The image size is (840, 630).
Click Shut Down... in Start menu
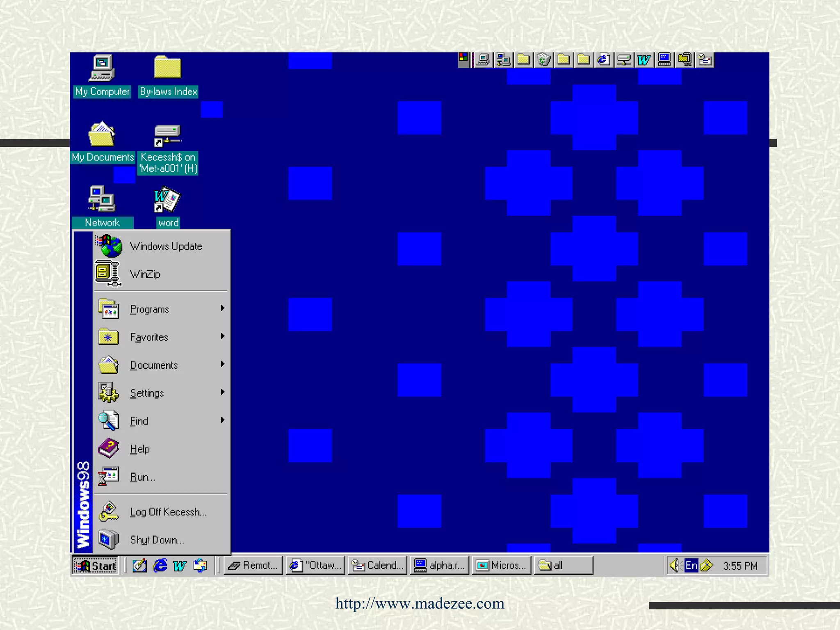coord(157,540)
